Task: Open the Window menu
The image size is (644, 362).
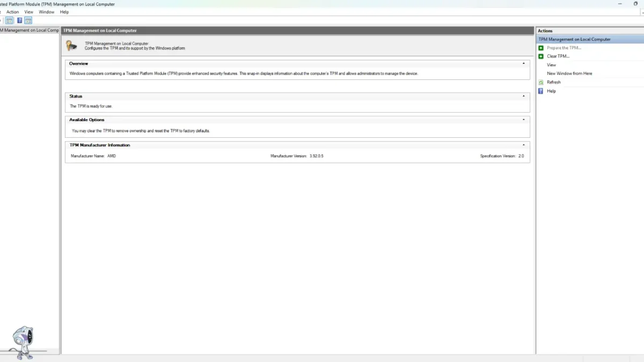Action: (46, 12)
